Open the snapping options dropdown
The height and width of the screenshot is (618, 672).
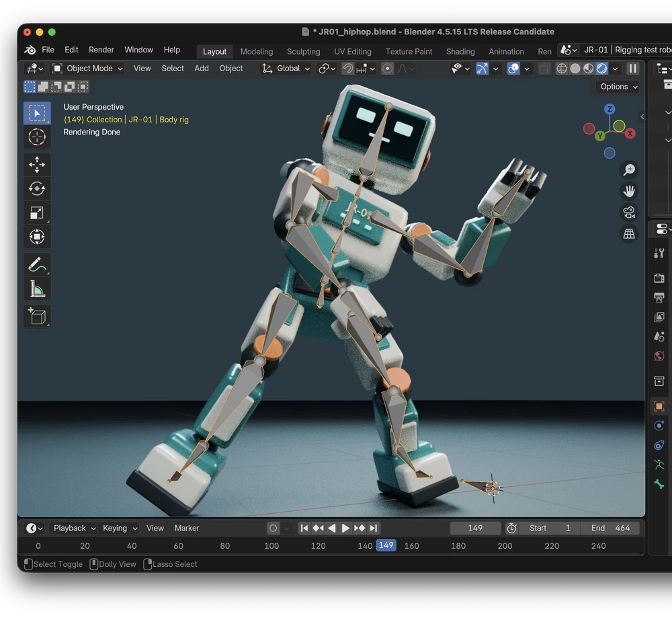(366, 69)
